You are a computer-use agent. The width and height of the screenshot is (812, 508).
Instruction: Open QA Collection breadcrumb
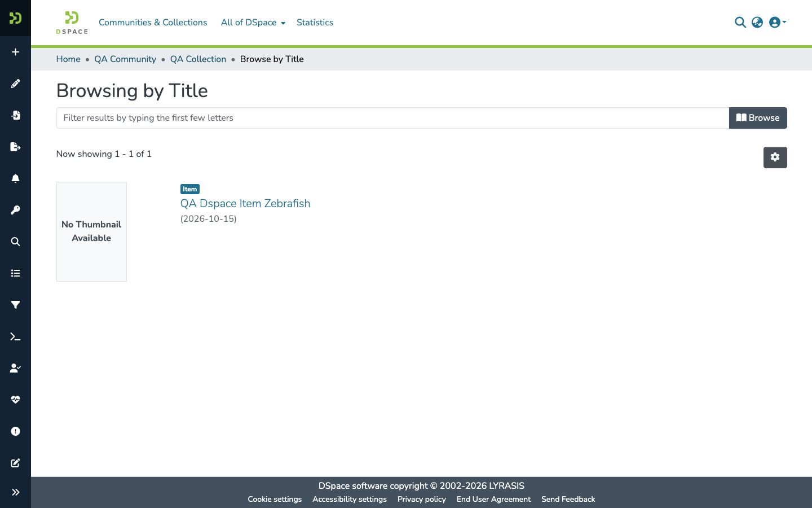(x=198, y=59)
